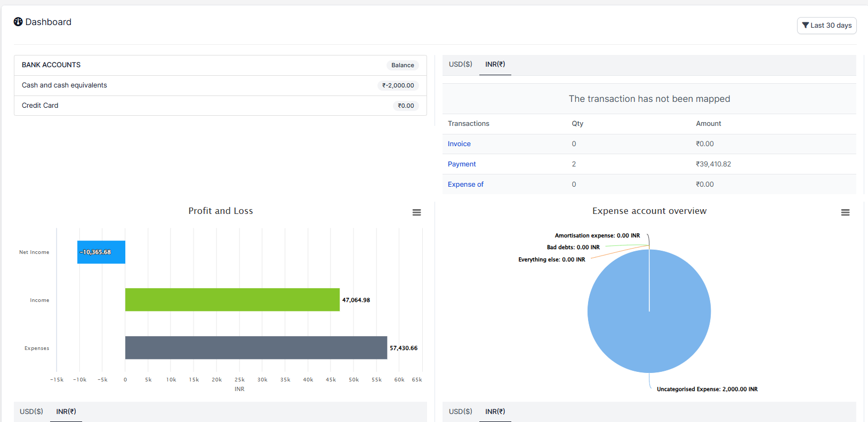Switch to USD($) tab below Expense overview pie chart

click(x=460, y=412)
